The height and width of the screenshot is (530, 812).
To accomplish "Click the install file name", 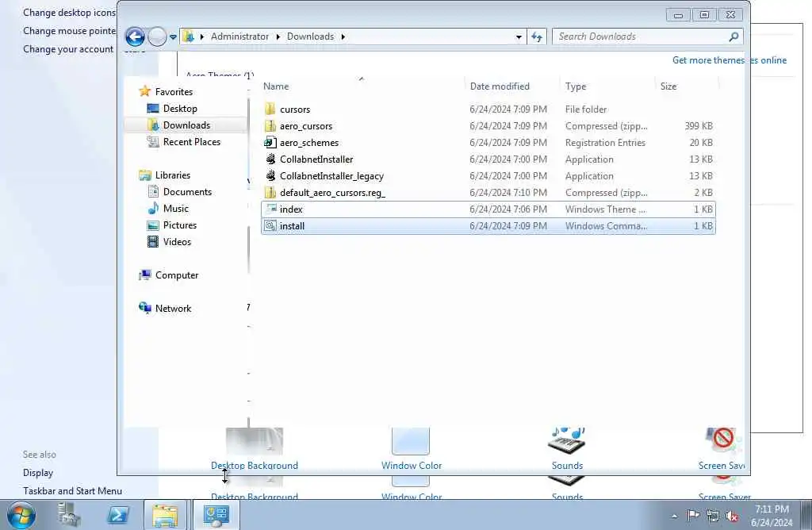I will (x=292, y=226).
